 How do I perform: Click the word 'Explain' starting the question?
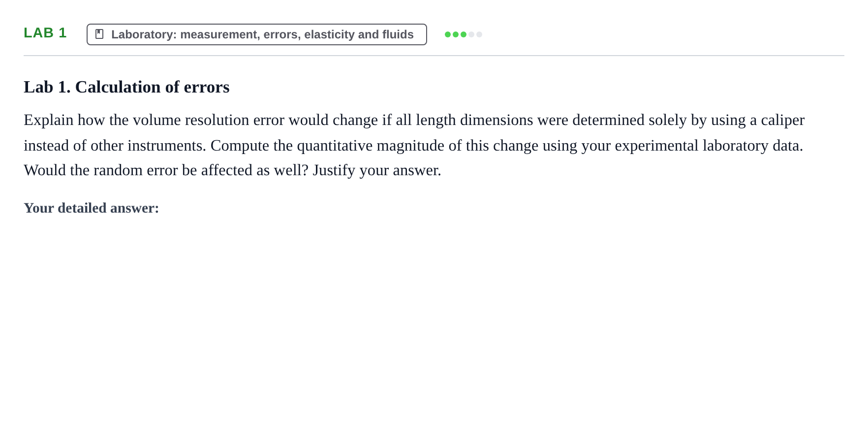(x=49, y=120)
